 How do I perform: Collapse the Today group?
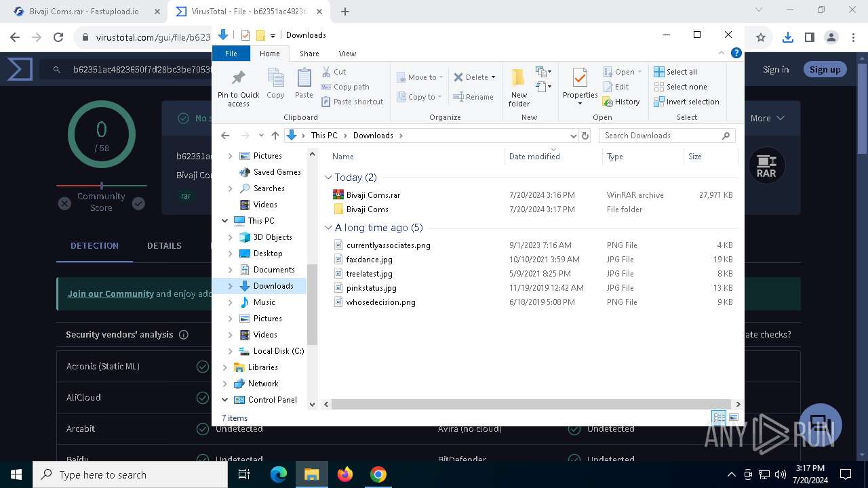(328, 177)
